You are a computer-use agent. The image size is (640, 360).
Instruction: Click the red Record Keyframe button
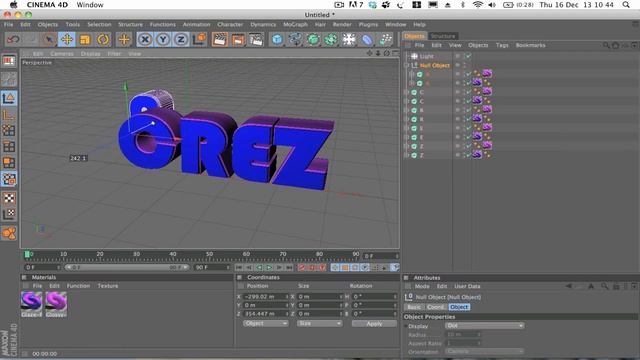pyautogui.click(x=302, y=267)
